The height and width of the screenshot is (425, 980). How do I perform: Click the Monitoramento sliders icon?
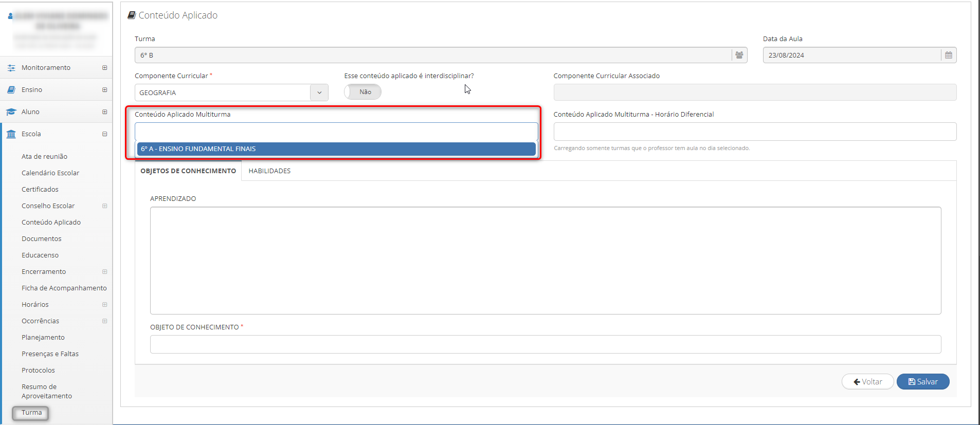[x=11, y=68]
